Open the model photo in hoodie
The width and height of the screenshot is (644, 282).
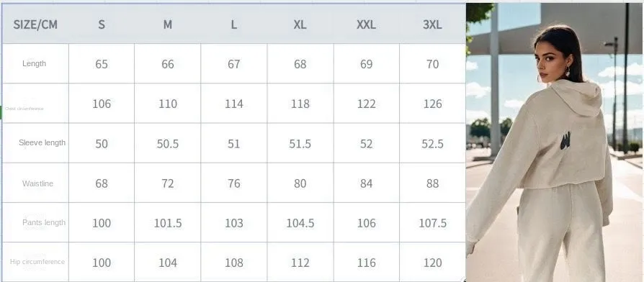pyautogui.click(x=555, y=142)
